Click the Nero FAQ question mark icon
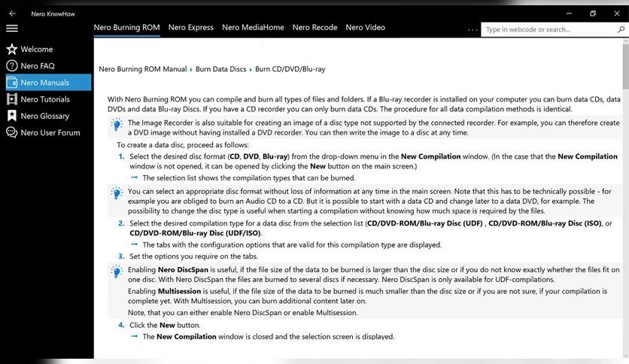629x364 pixels. pyautogui.click(x=11, y=65)
